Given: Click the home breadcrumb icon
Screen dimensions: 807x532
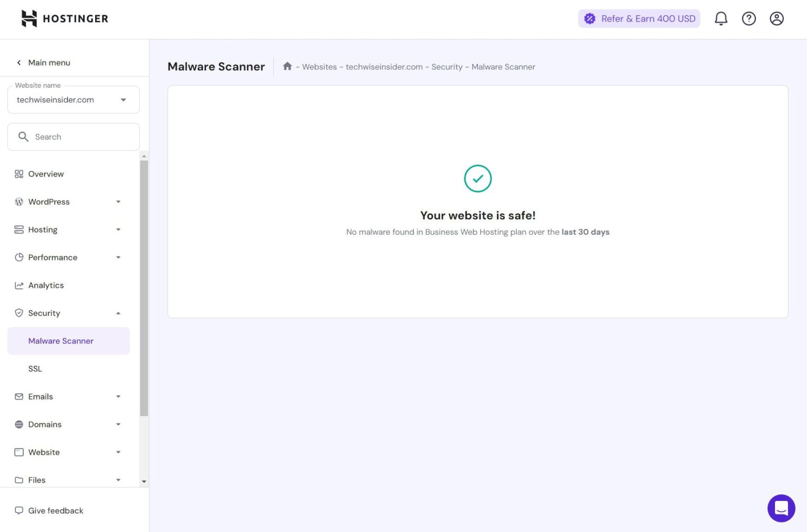Looking at the screenshot, I should [x=287, y=66].
